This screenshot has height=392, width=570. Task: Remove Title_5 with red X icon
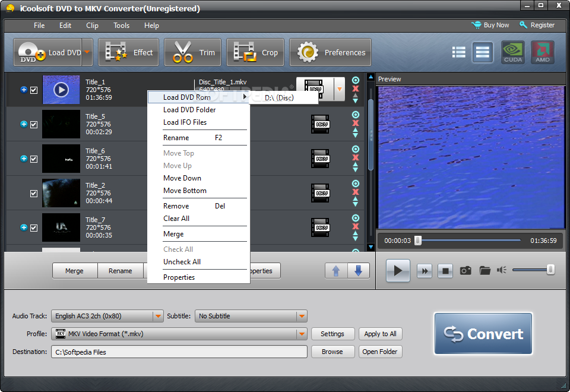pyautogui.click(x=356, y=124)
